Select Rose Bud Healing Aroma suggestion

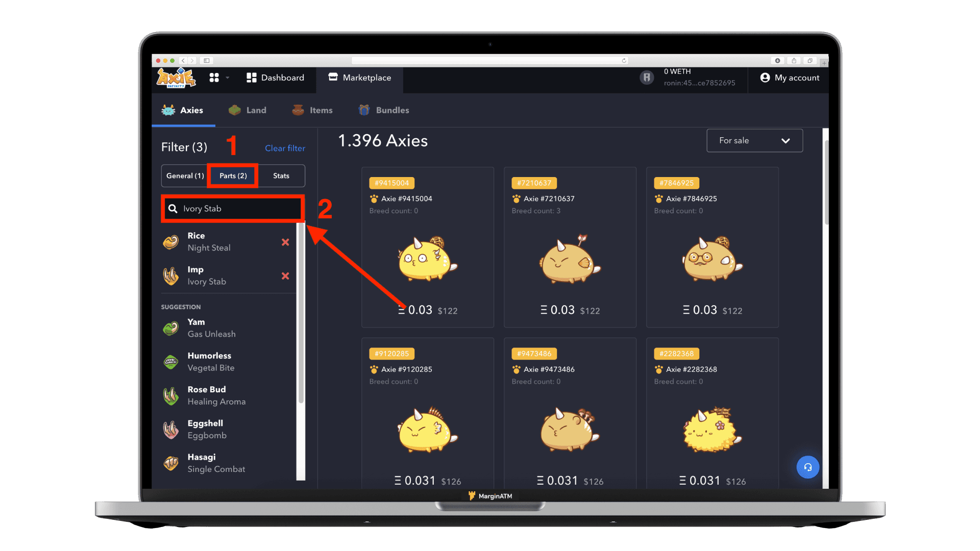228,395
